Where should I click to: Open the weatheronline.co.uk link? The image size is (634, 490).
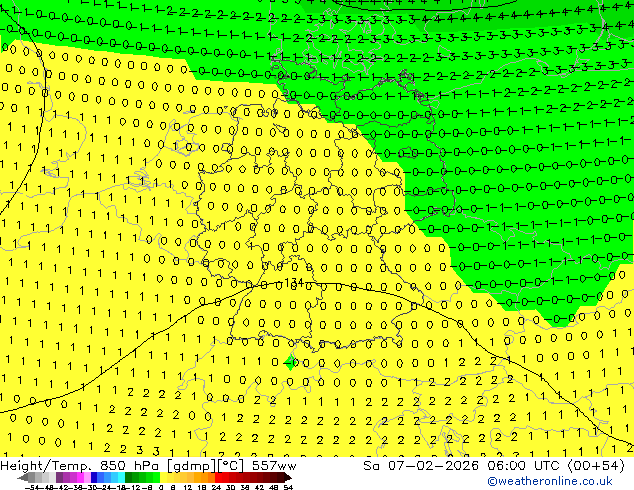pyautogui.click(x=550, y=481)
